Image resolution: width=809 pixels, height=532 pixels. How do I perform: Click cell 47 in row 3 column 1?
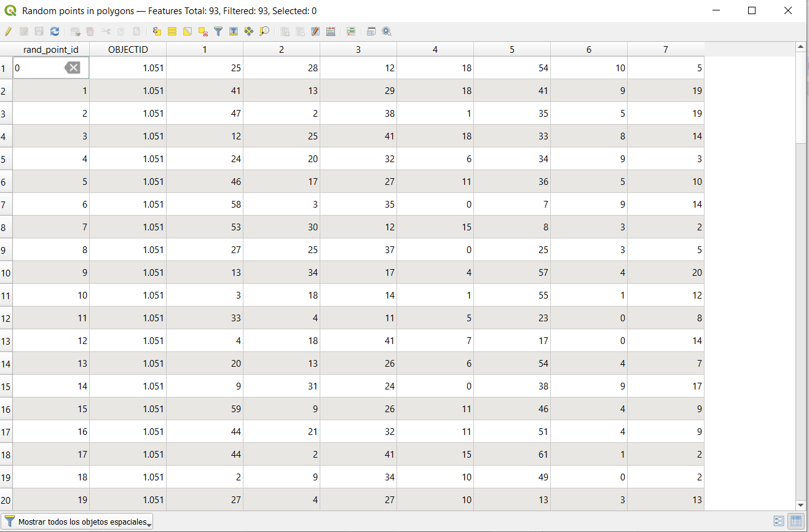coord(205,114)
